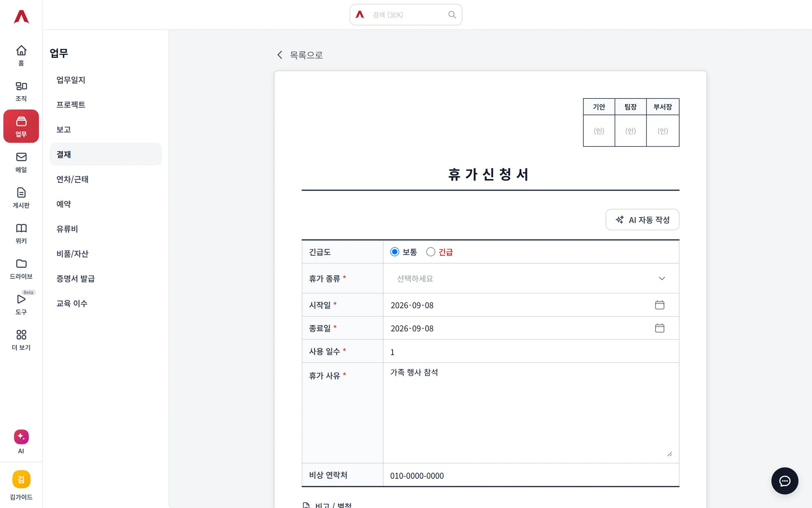The width and height of the screenshot is (812, 508).
Task: Open the chat support bubble
Action: pyautogui.click(x=784, y=481)
